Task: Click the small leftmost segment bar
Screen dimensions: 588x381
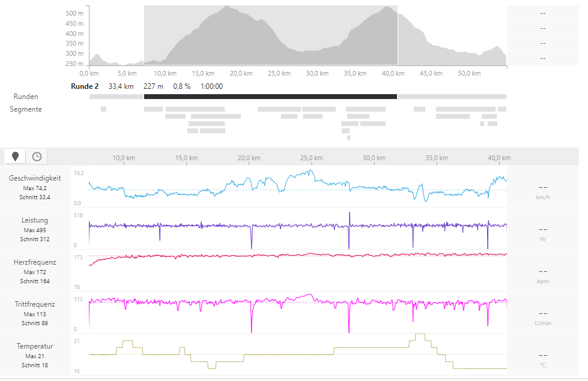Action: pyautogui.click(x=103, y=109)
